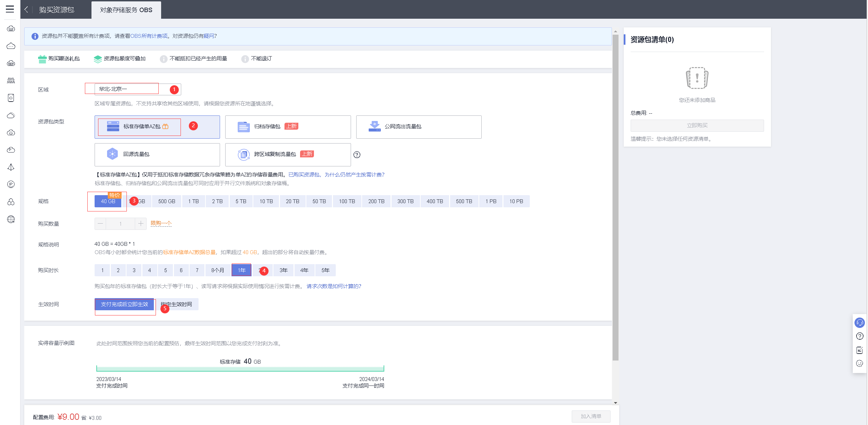The image size is (868, 425).
Task: Open the OBS所有计费项 link
Action: point(149,36)
